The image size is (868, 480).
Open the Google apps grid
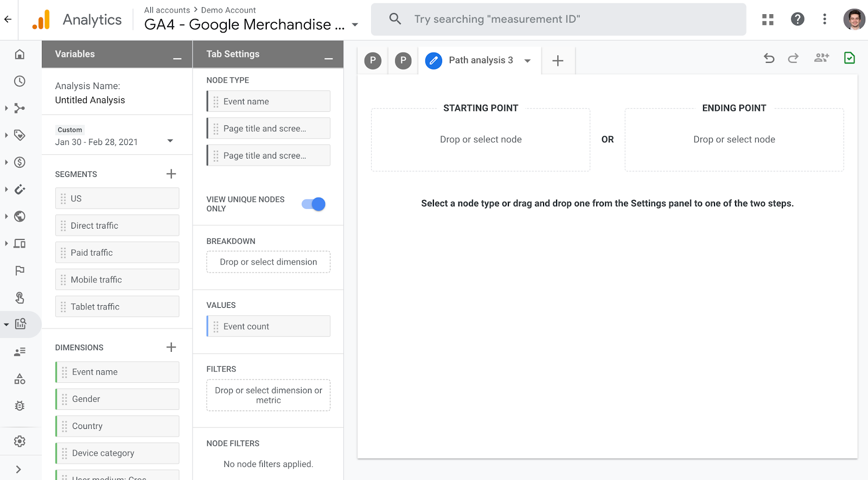coord(768,20)
